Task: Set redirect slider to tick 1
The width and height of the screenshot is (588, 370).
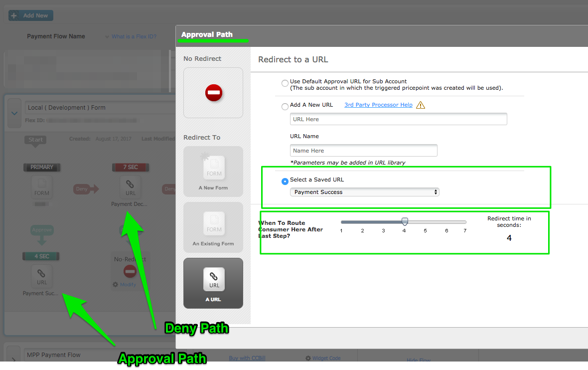Action: tap(341, 222)
